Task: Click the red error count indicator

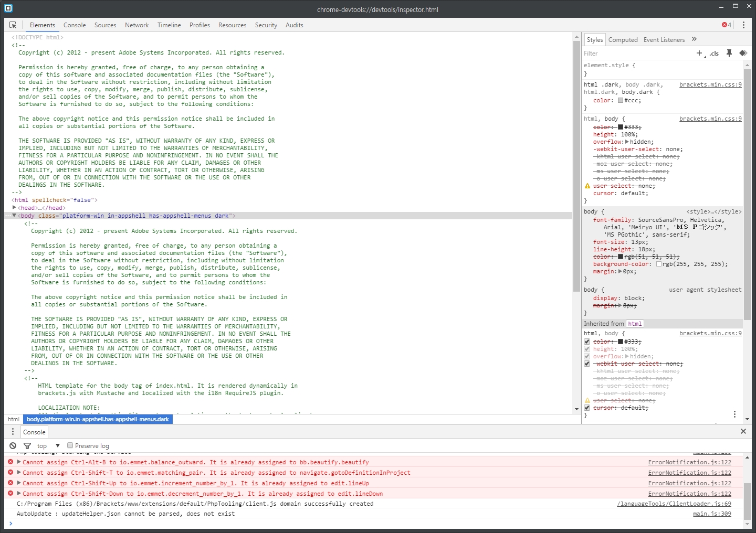Action: click(x=727, y=25)
